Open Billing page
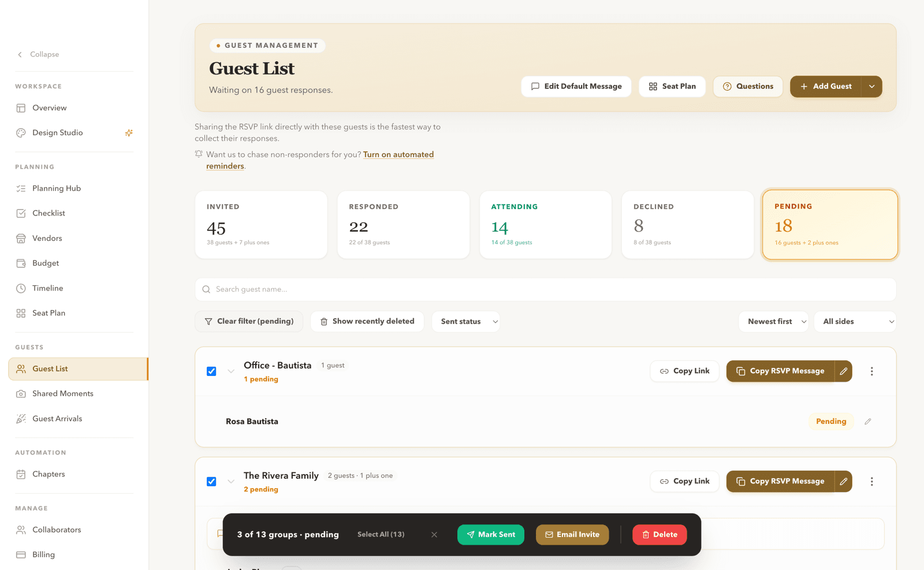The width and height of the screenshot is (924, 570). pyautogui.click(x=74, y=554)
